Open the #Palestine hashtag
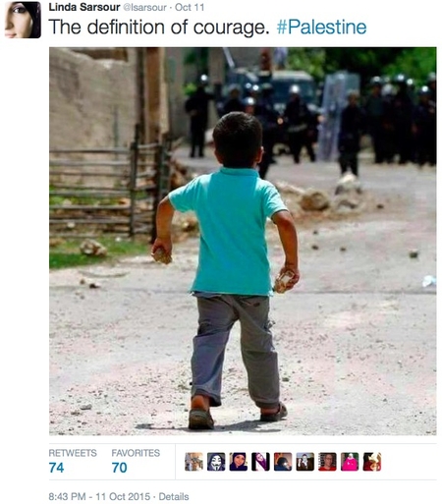This screenshot has width=442, height=504. 321,27
